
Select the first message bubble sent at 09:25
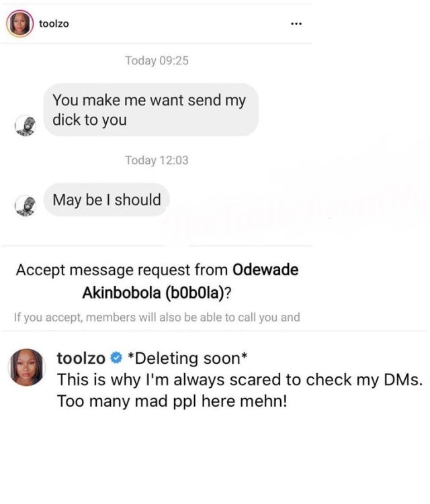click(150, 110)
